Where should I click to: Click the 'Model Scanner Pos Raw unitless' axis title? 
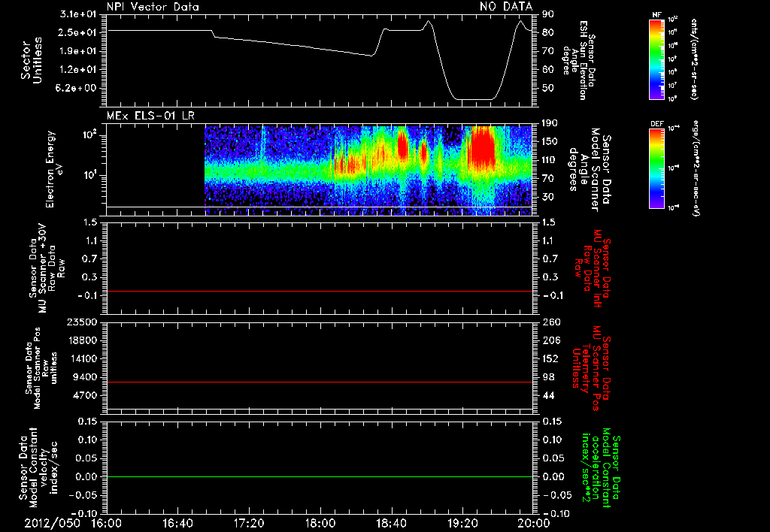(41, 368)
